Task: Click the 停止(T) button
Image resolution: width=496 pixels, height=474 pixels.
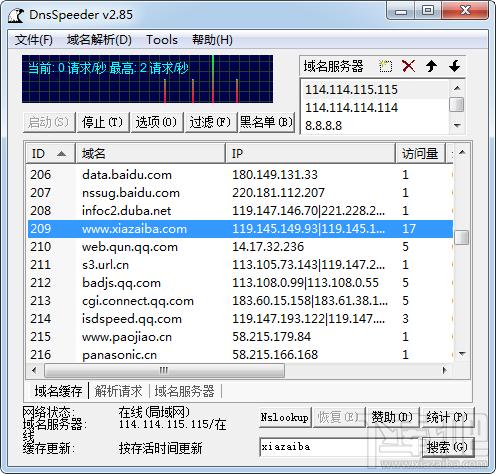Action: tap(103, 122)
